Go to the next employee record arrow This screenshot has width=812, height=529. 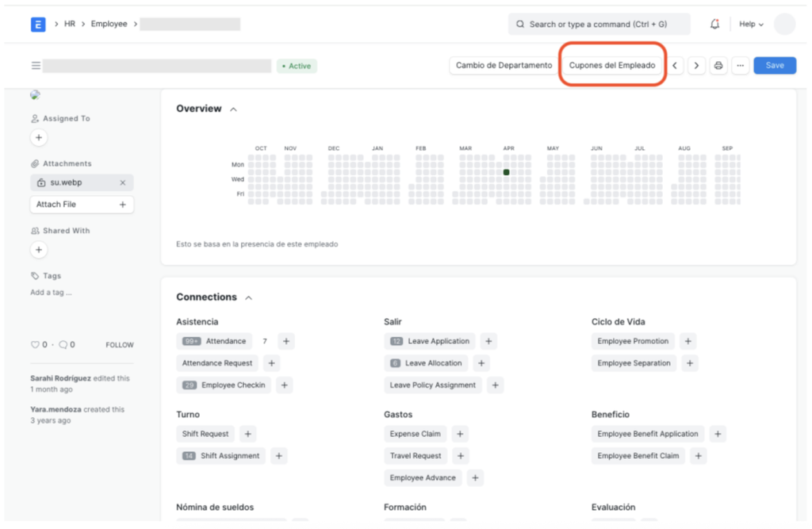[x=696, y=66]
